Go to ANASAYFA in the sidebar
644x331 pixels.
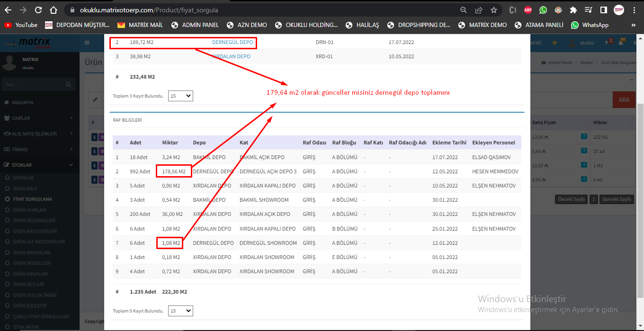22,102
